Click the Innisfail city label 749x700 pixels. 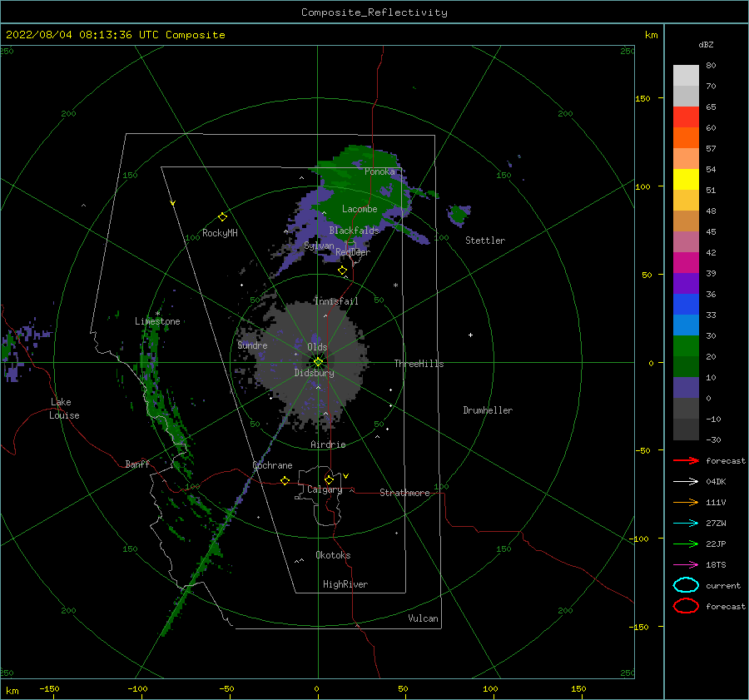pos(336,301)
